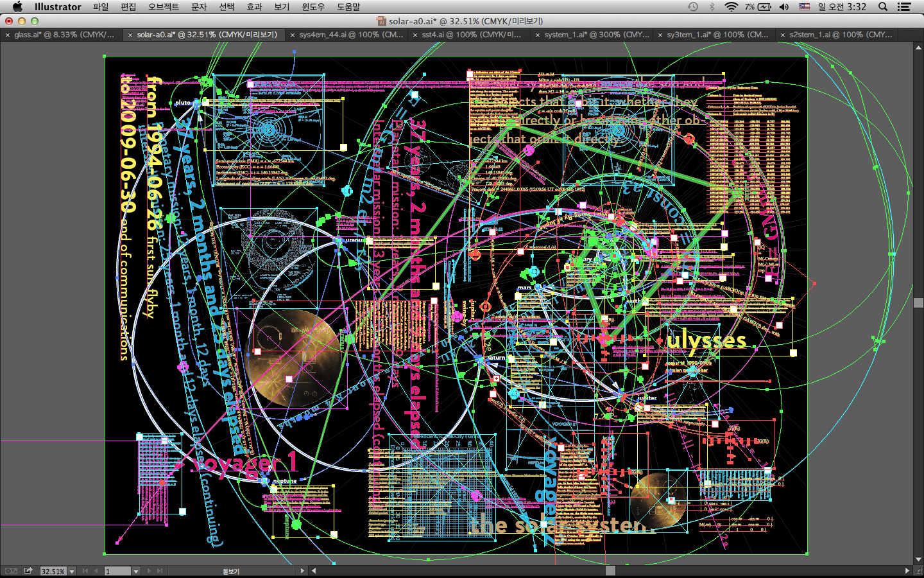The height and width of the screenshot is (578, 924).
Task: Close the s2stem_1.ai tab
Action: pyautogui.click(x=783, y=35)
